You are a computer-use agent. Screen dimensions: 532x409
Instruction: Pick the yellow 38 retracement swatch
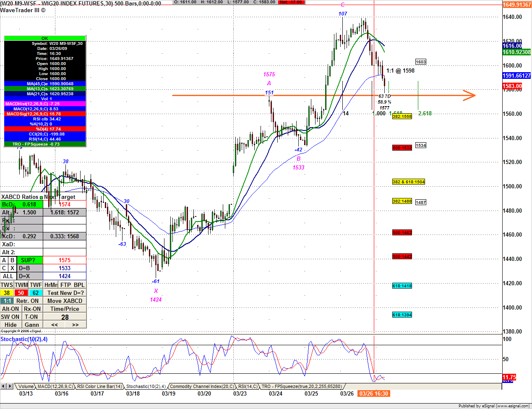click(x=7, y=293)
